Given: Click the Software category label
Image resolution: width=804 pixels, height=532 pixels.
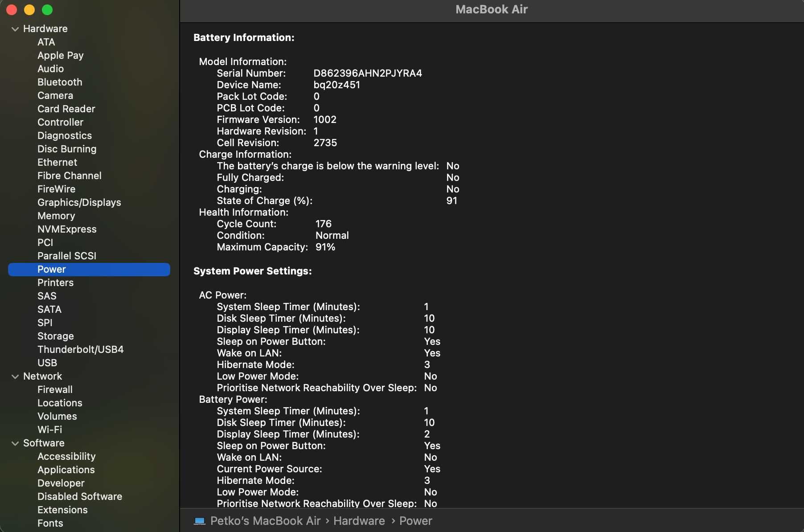Looking at the screenshot, I should pos(44,443).
